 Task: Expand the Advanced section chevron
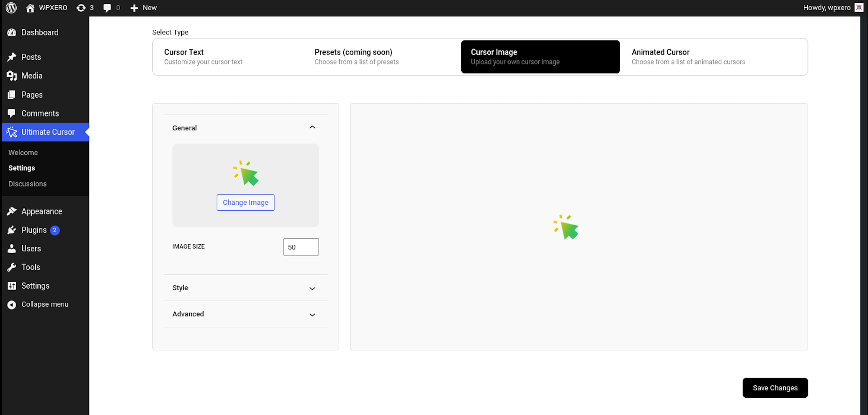pos(312,314)
